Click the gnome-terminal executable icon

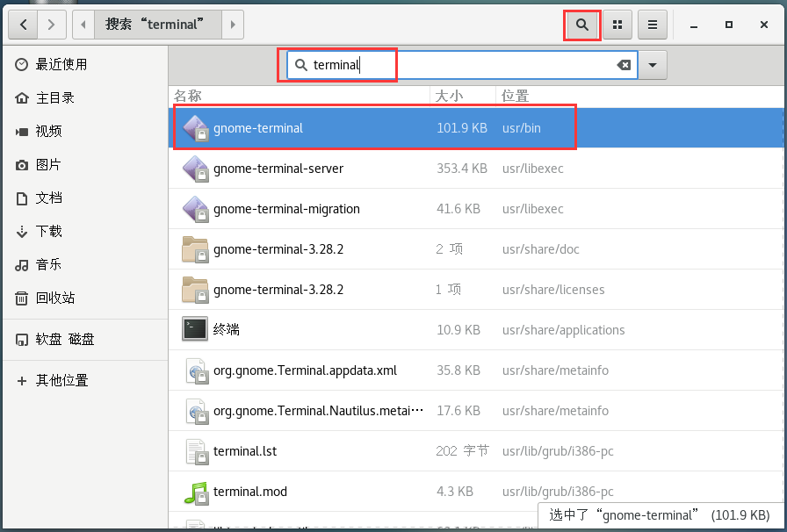point(195,128)
